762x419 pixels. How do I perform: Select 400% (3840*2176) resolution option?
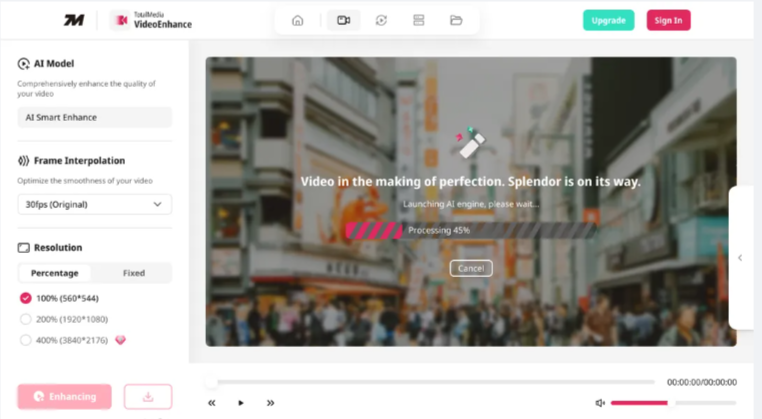coord(26,340)
